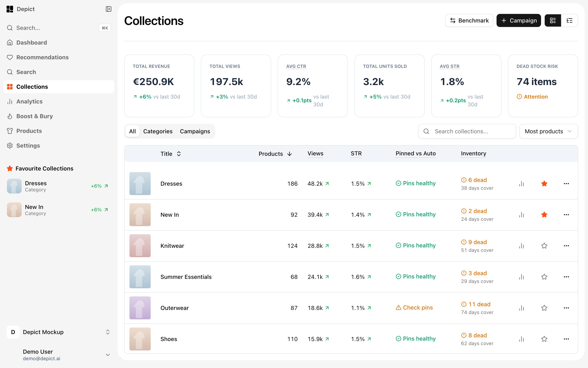Click Inventory column header
Viewport: 588px width, 368px height.
(473, 154)
